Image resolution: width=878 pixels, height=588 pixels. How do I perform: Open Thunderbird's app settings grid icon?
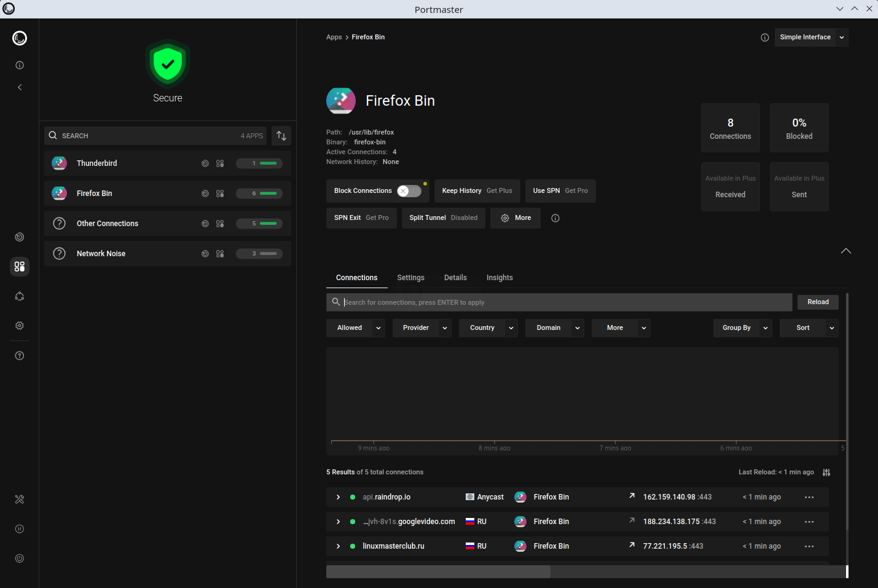click(220, 163)
